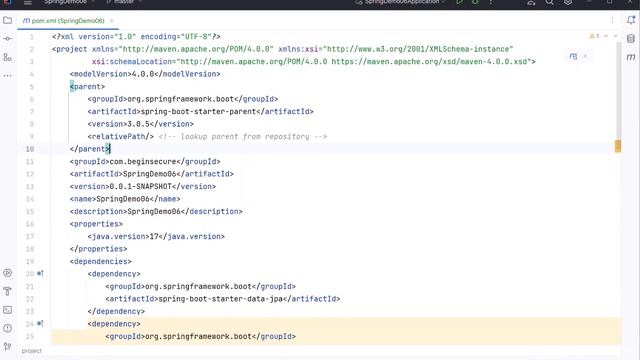This screenshot has width=640, height=360.
Task: Open the SpringDemo06Application run configuration dropdown
Action: point(400,2)
